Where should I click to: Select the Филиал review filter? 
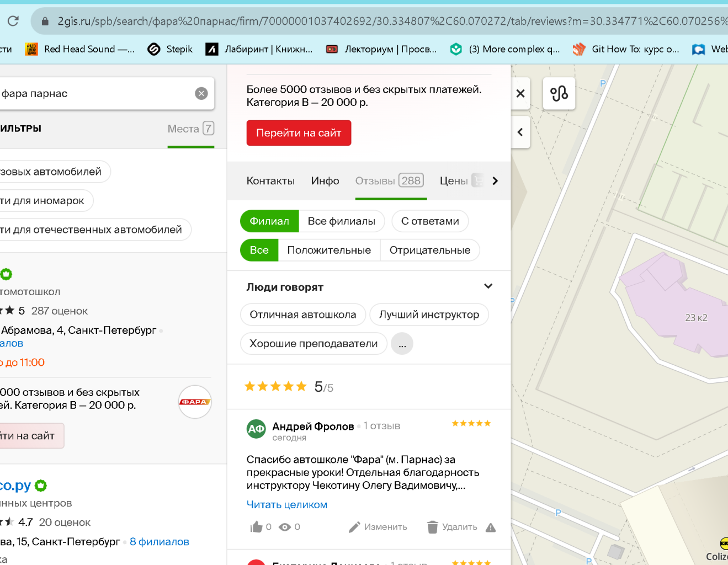pyautogui.click(x=269, y=221)
